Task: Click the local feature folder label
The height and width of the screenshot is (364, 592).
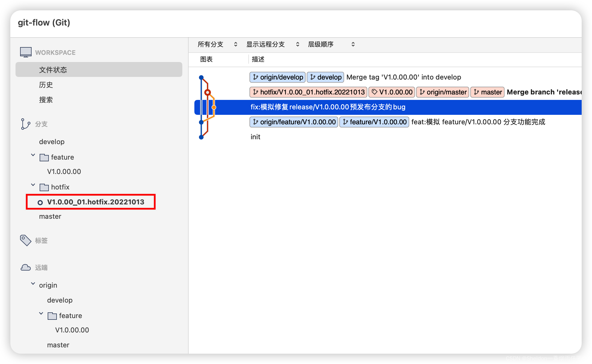Action: 62,157
